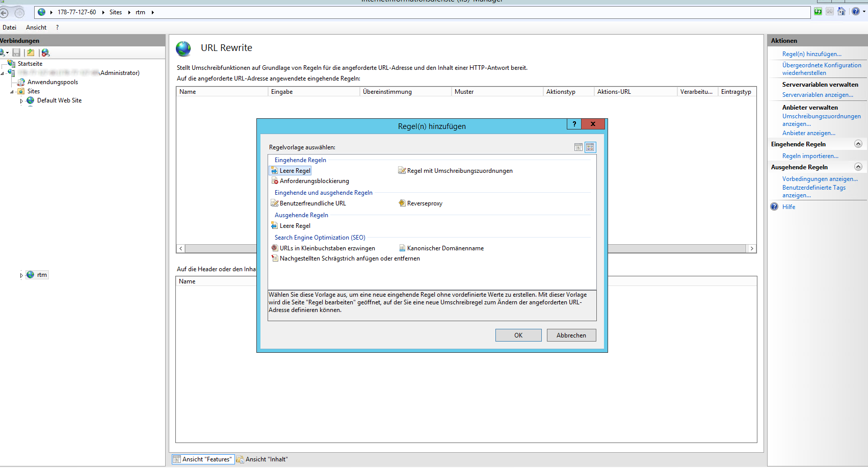Pick the Benutzerfreundliche URL template
Image resolution: width=868 pixels, height=468 pixels.
tap(312, 203)
